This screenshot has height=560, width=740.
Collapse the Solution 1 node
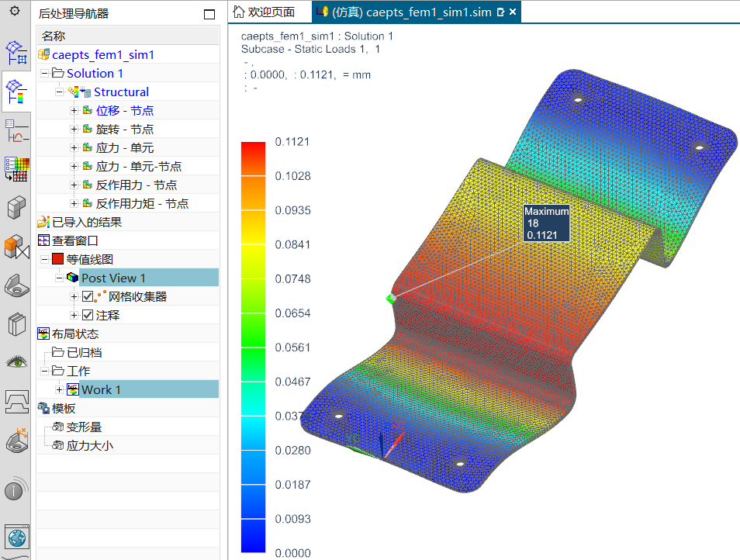(44, 73)
